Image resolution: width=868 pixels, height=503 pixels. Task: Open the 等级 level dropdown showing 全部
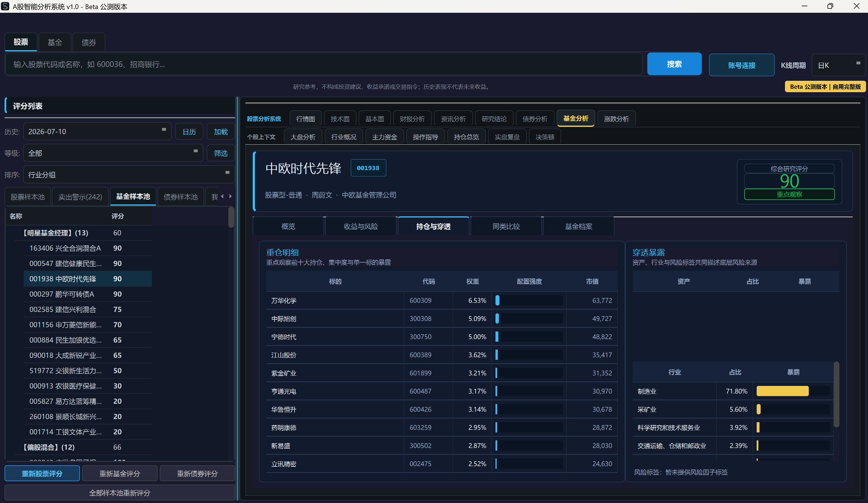tap(113, 153)
